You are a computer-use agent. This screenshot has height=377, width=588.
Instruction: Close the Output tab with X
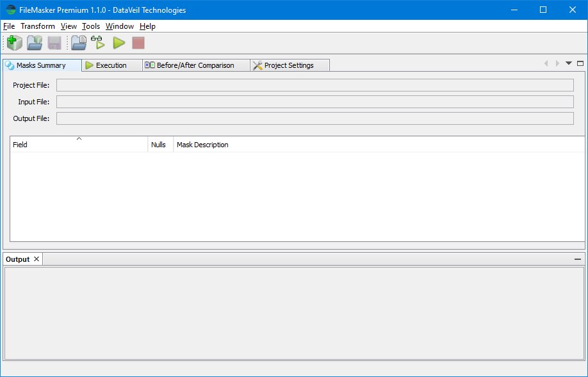pyautogui.click(x=37, y=259)
